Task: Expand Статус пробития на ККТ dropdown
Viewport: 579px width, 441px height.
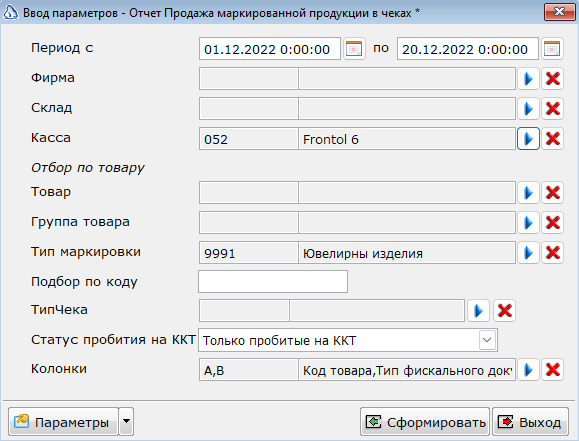Action: pyautogui.click(x=487, y=340)
